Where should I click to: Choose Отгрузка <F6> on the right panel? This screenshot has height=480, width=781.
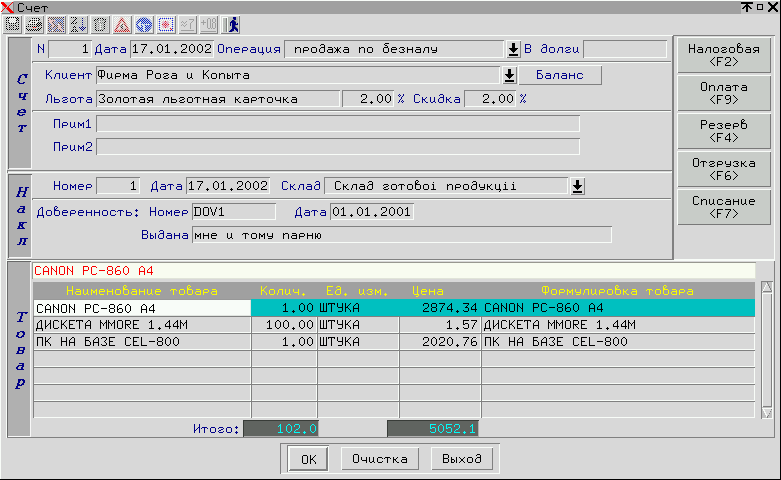(x=723, y=170)
